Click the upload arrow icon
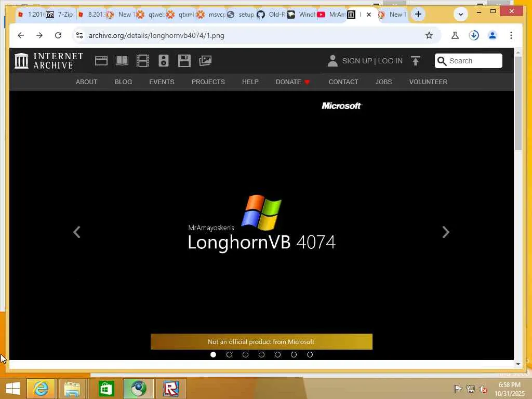Image resolution: width=532 pixels, height=399 pixels. 415,61
